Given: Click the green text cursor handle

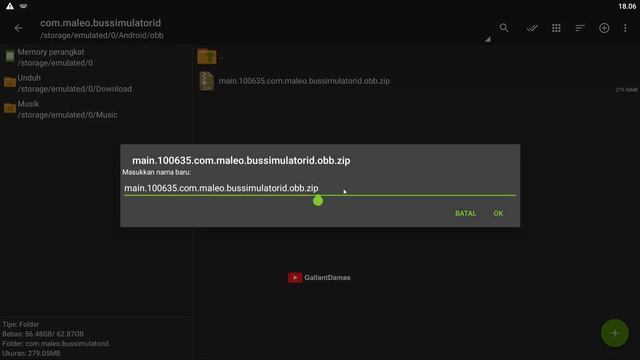Looking at the screenshot, I should click(318, 201).
